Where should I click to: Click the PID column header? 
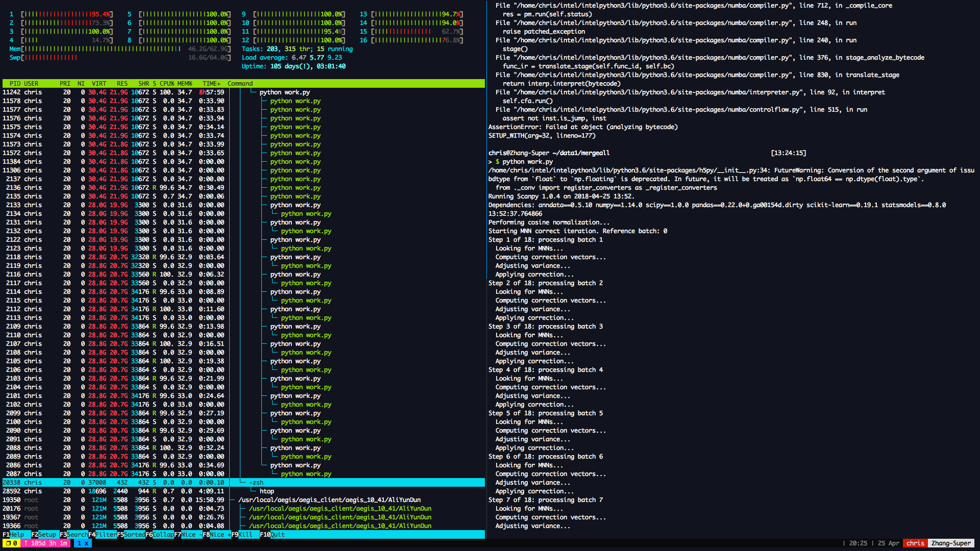pyautogui.click(x=15, y=84)
